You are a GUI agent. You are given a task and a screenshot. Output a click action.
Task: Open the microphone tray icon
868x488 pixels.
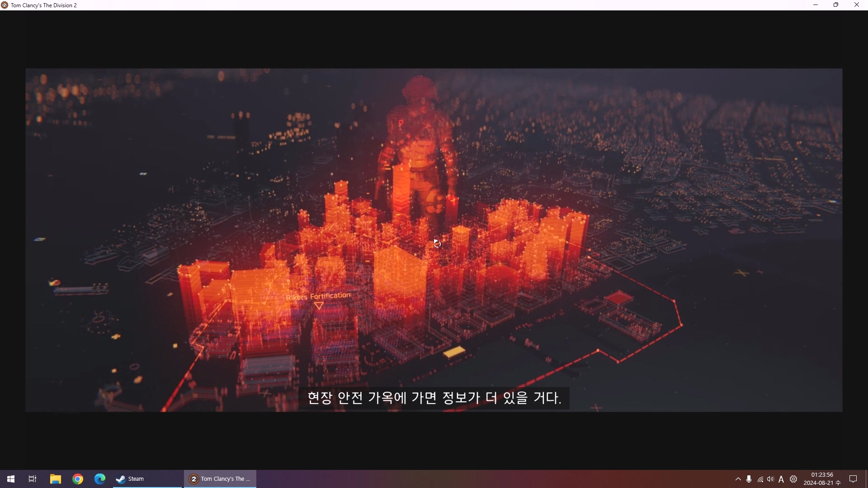[749, 479]
